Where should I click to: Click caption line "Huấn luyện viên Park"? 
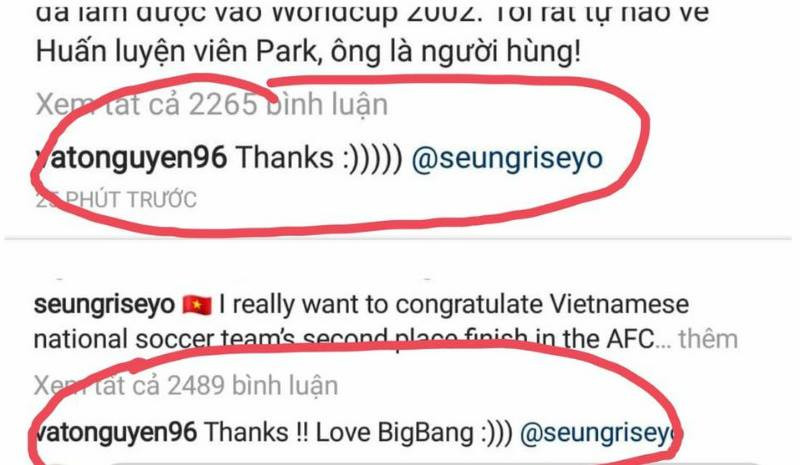[x=308, y=52]
